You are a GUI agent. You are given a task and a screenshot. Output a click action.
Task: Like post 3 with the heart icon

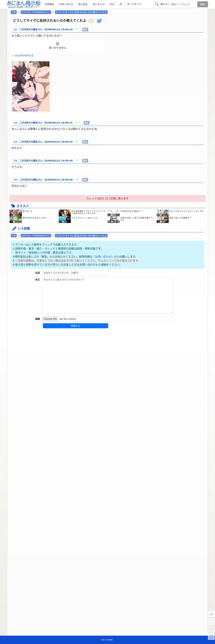click(x=77, y=142)
